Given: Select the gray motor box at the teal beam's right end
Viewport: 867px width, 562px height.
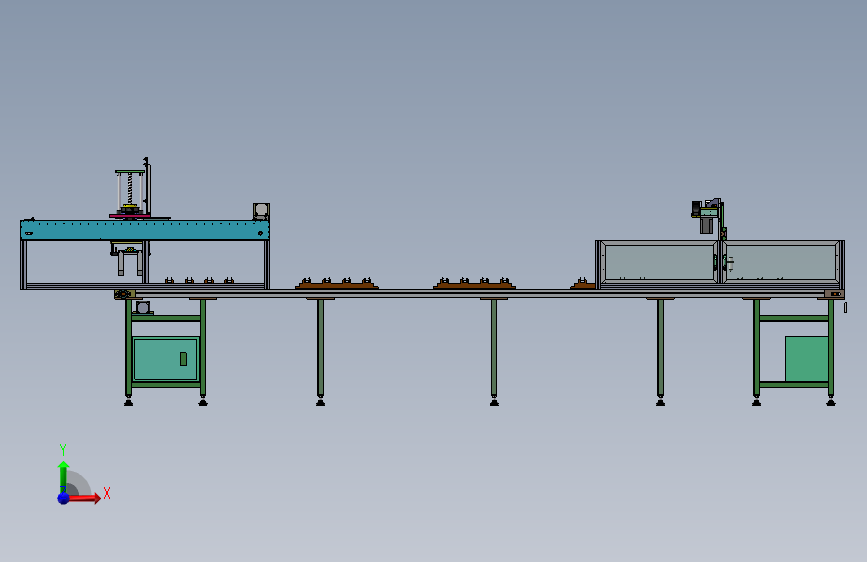Looking at the screenshot, I should point(261,211).
